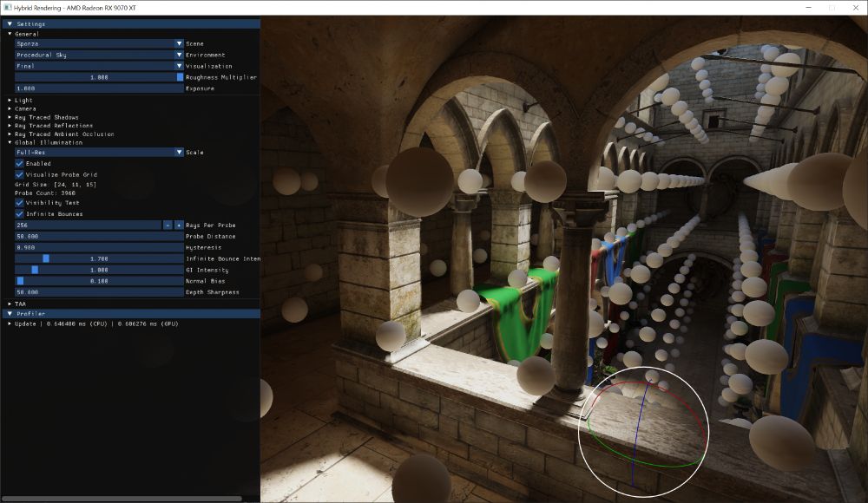Expand Ray Traced Ambient Occlusion section
Screen dimensions: 868x503
pos(10,134)
